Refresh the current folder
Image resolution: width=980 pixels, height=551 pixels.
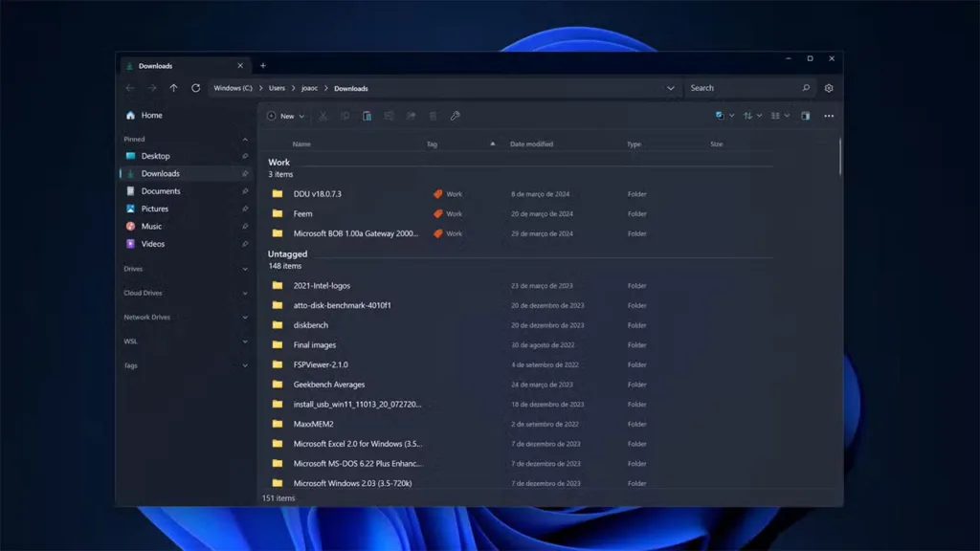point(195,88)
